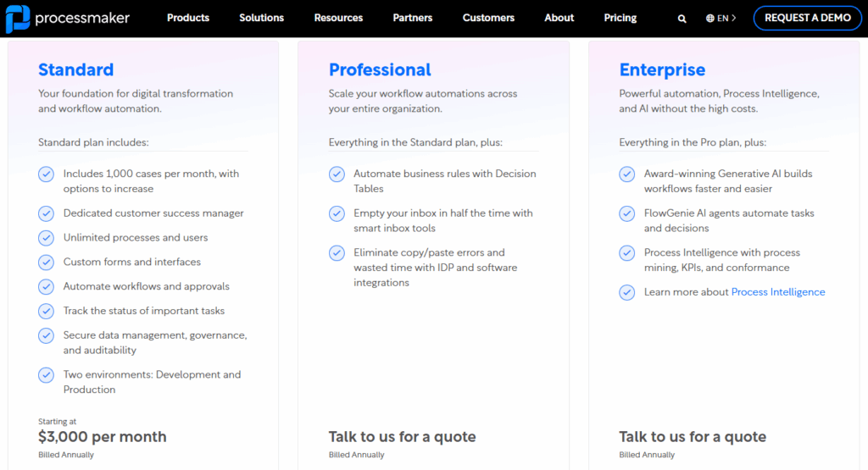Click Automate business rules with Decision Tables text
868x470 pixels.
pos(445,181)
